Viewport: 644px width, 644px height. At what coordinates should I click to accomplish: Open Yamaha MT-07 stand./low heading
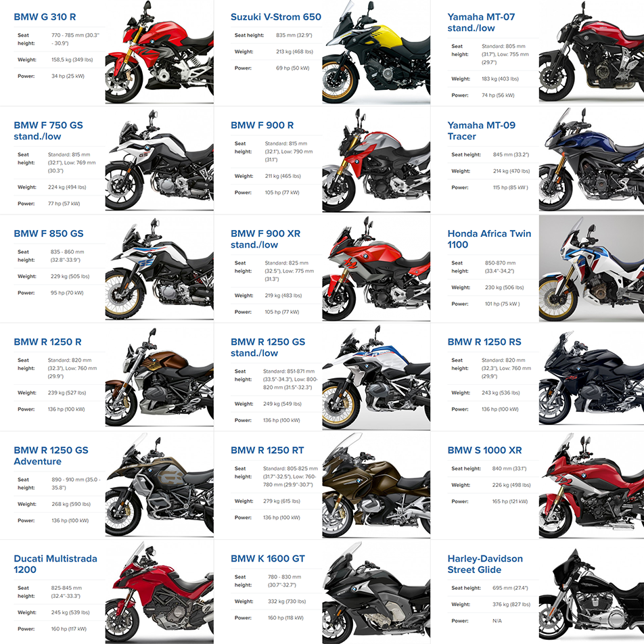pos(481,22)
